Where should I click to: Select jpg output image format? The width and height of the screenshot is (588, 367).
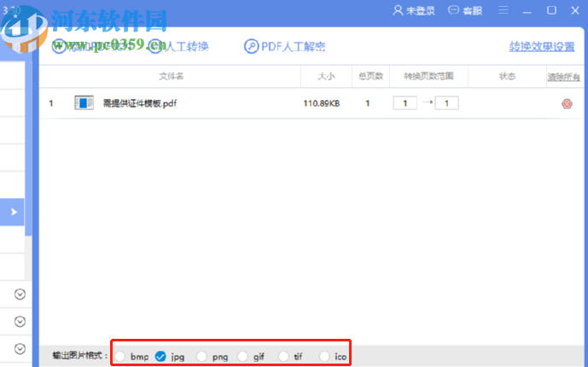click(160, 356)
